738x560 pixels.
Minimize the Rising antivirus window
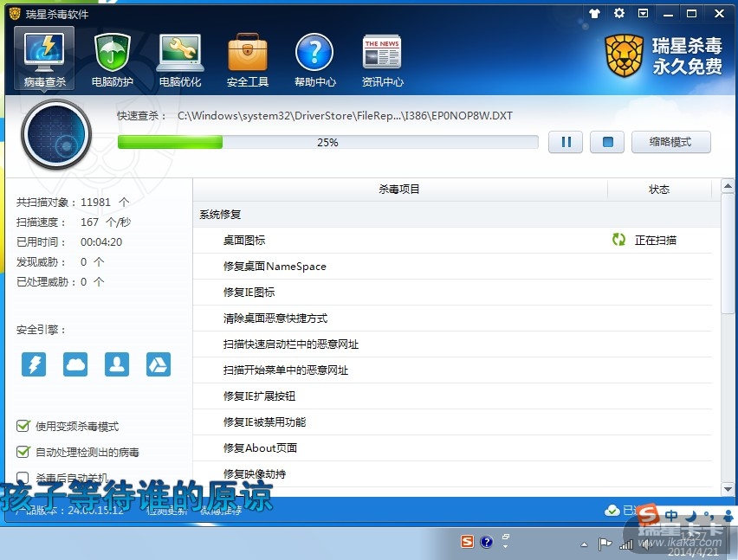tap(668, 14)
